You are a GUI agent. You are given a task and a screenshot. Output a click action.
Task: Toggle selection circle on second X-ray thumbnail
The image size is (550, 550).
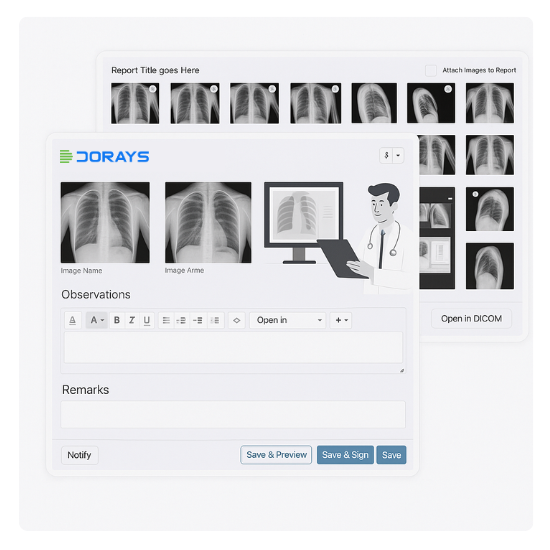point(214,89)
